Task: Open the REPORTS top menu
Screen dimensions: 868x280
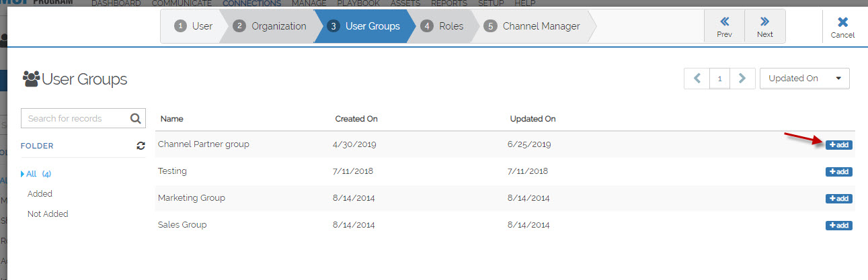Action: coord(449,3)
